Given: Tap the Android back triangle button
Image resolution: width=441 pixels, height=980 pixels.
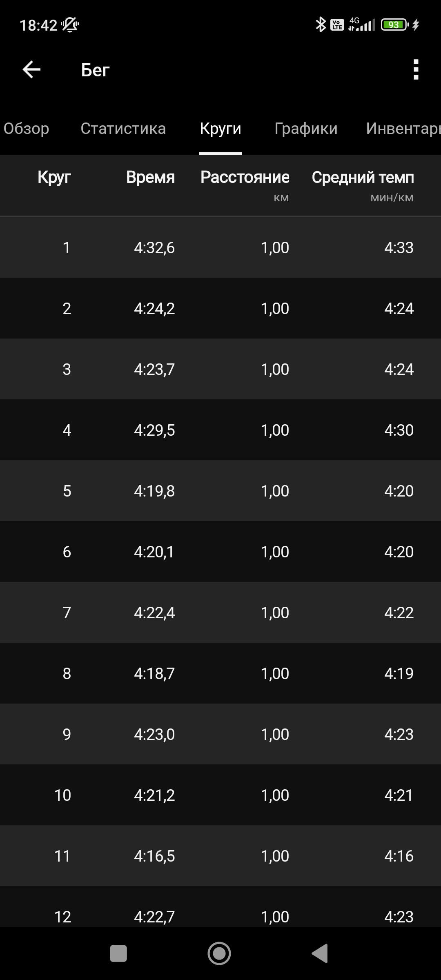Looking at the screenshot, I should coord(320,953).
